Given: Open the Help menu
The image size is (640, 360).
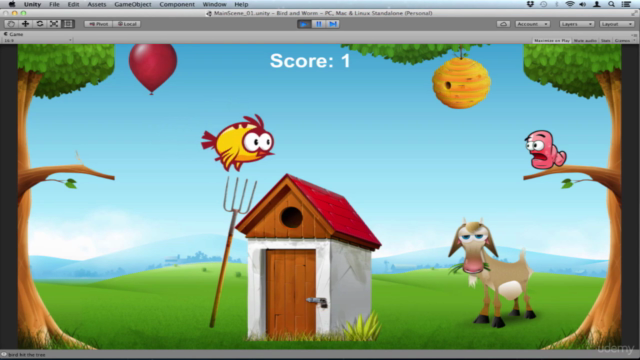Looking at the screenshot, I should (241, 4).
